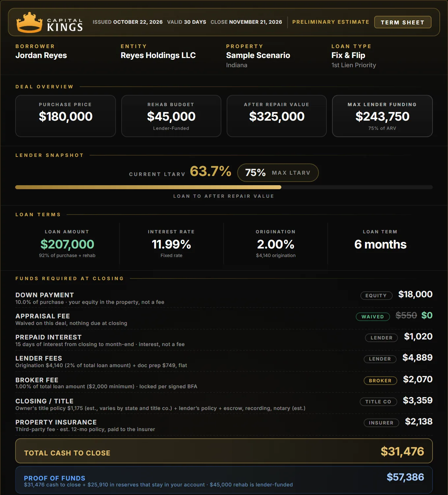Click the WAIVED tag on Appraisal Fee
The height and width of the screenshot is (495, 448).
click(373, 317)
